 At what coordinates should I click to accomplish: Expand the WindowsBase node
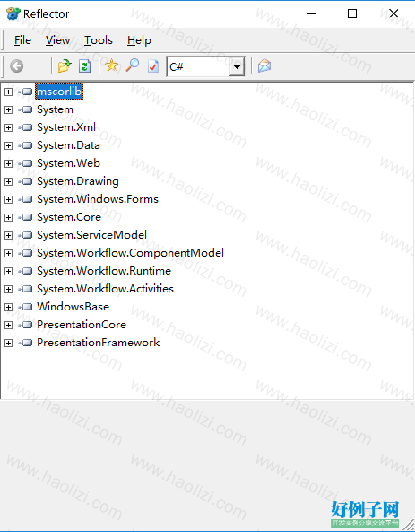point(9,307)
